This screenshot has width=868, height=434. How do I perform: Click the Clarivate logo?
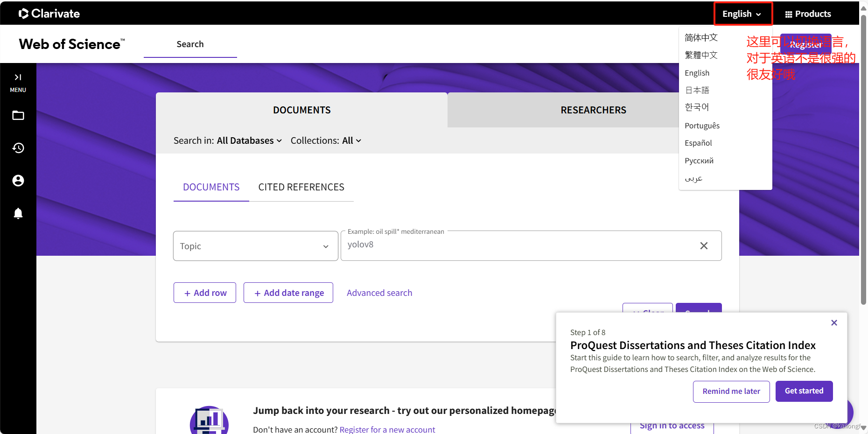tap(49, 14)
